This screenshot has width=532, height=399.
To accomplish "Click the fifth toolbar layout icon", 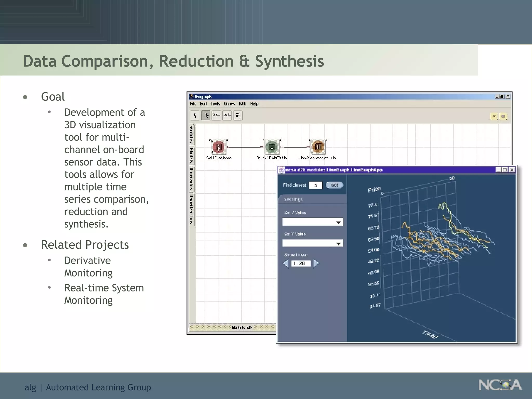I will pos(238,115).
